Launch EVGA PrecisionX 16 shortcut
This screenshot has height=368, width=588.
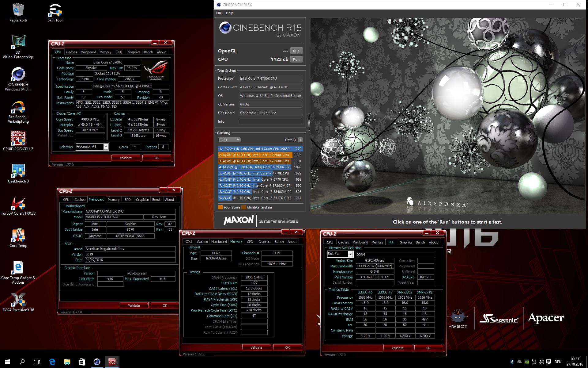[18, 302]
